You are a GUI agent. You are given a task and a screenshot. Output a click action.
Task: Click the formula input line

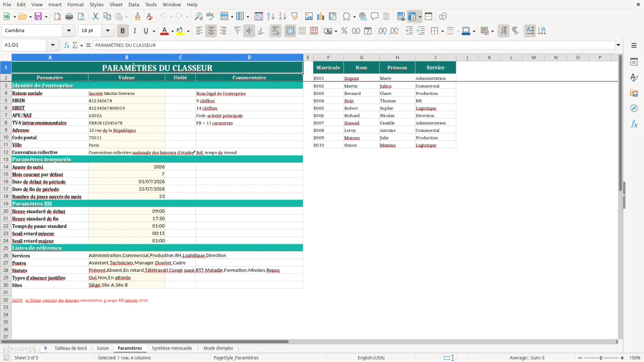pos(353,45)
